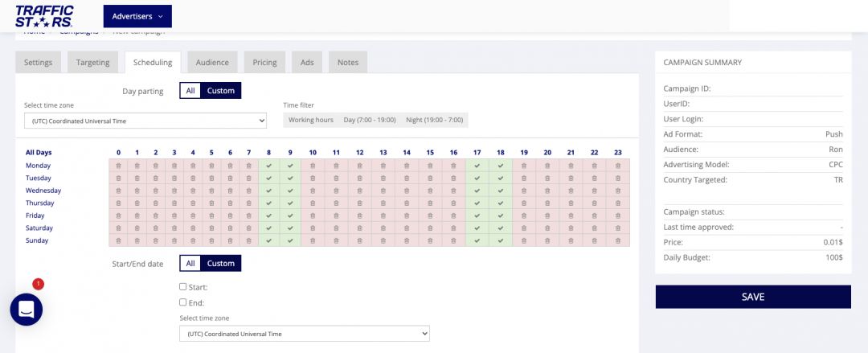Click the Thursday hour 13 trash cell

tap(383, 203)
